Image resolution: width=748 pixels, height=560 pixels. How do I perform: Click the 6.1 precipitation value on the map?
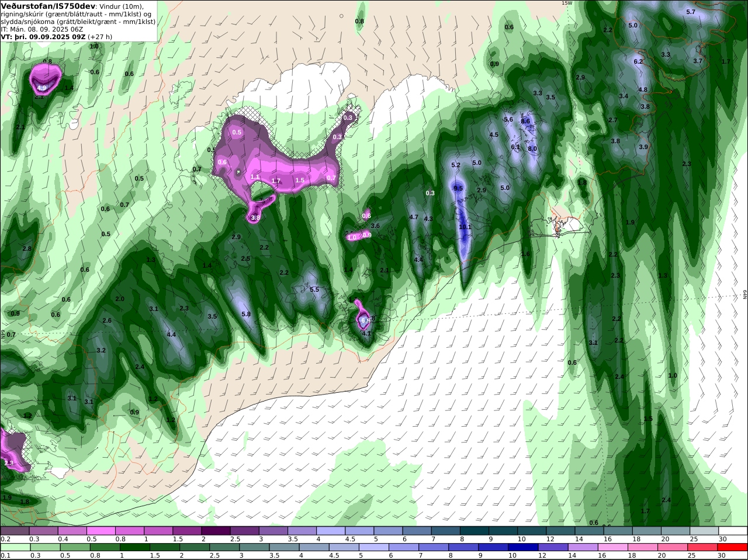pyautogui.click(x=515, y=147)
